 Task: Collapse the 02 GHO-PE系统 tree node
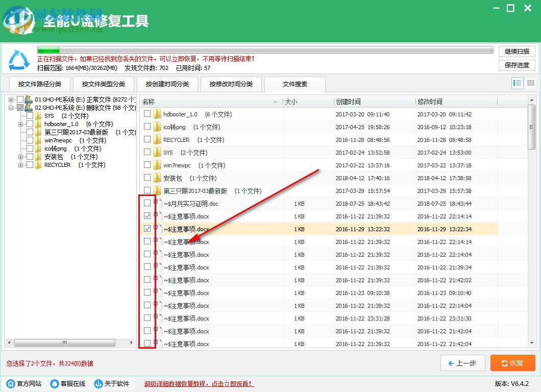[11, 108]
